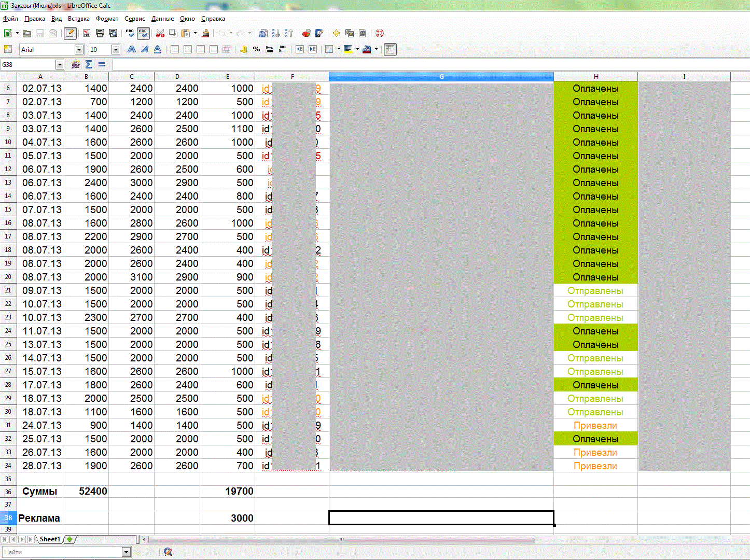Open the hyperlink dialog
Viewport: 750px width, 560px height.
click(263, 33)
